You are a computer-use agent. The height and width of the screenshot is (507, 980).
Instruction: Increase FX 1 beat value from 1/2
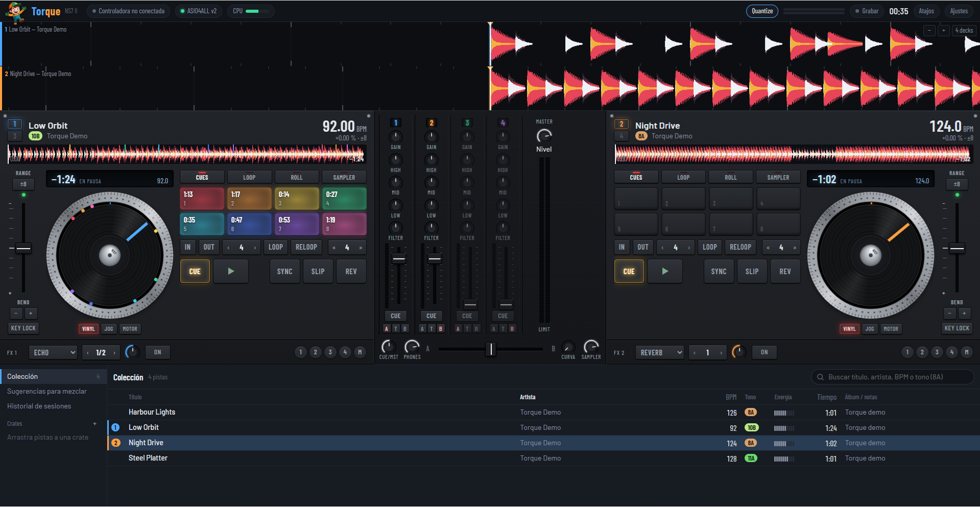point(114,352)
